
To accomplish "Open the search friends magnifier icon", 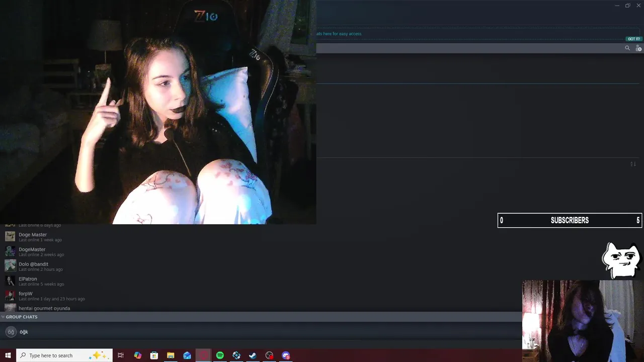I will click(x=627, y=48).
